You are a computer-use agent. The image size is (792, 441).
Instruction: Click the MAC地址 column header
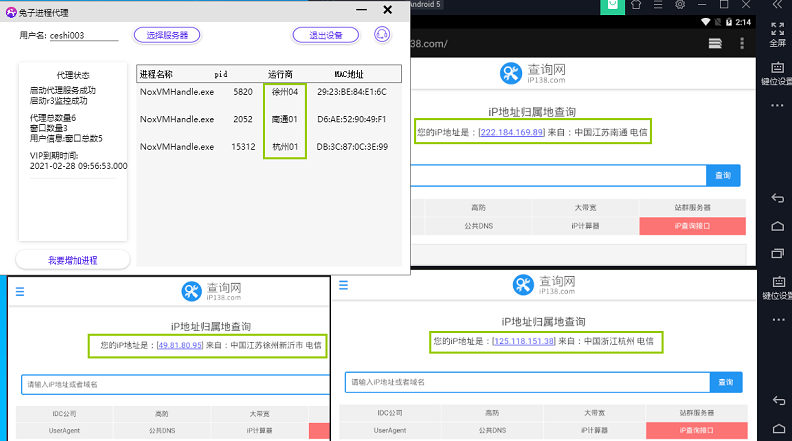[349, 74]
